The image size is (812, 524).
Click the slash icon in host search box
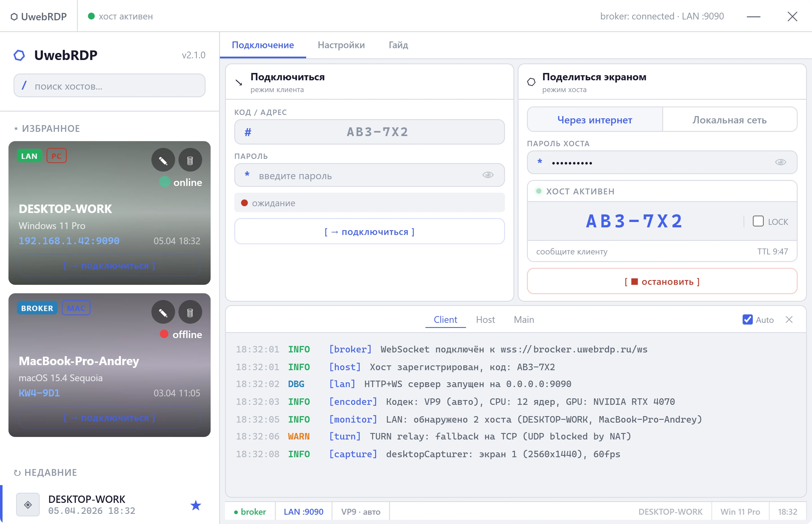[24, 85]
